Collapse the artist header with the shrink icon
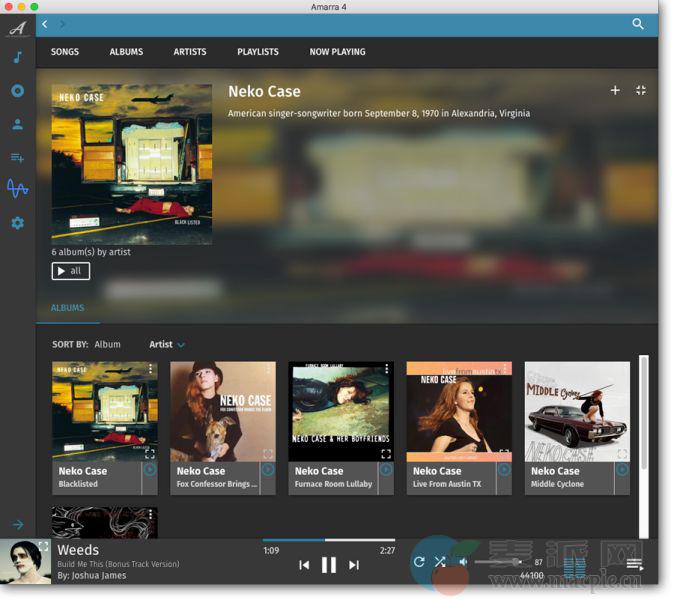Viewport: 674px width, 600px height. point(641,91)
